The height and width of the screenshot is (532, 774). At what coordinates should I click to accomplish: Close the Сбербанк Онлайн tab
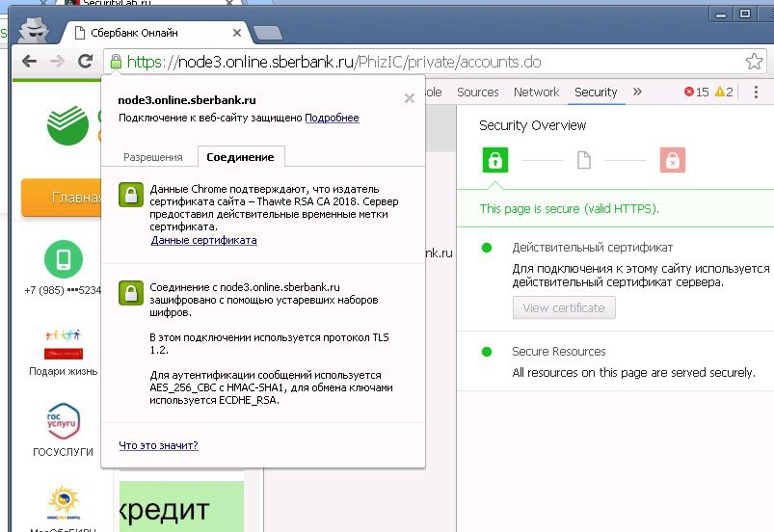coord(237,33)
